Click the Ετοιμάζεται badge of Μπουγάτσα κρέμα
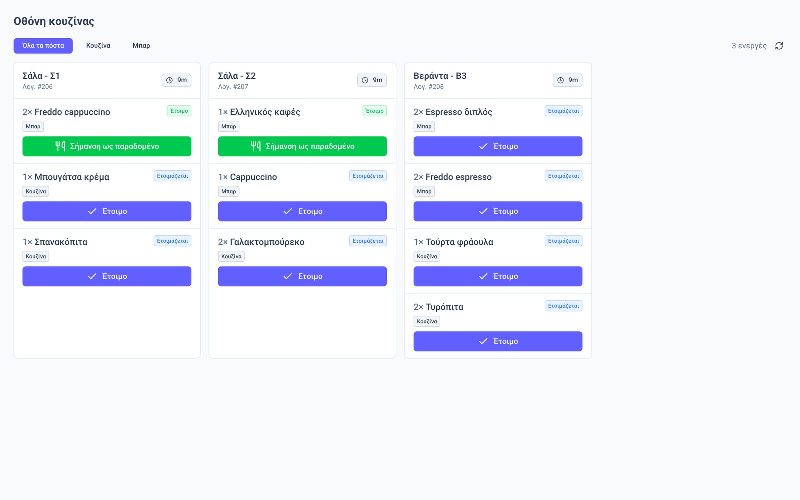The height and width of the screenshot is (500, 800). (172, 176)
